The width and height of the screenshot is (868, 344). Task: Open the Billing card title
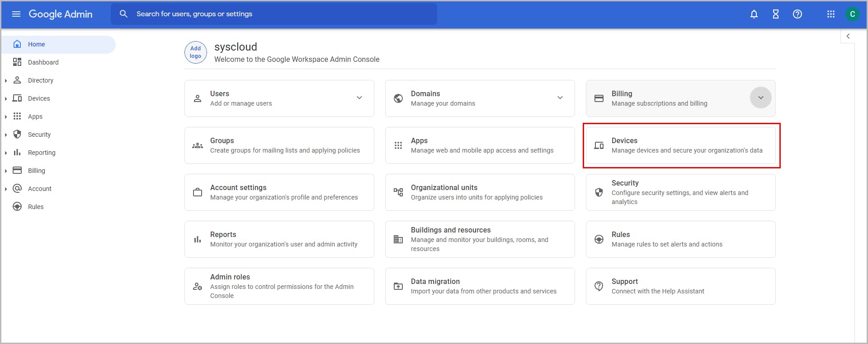[x=622, y=93]
